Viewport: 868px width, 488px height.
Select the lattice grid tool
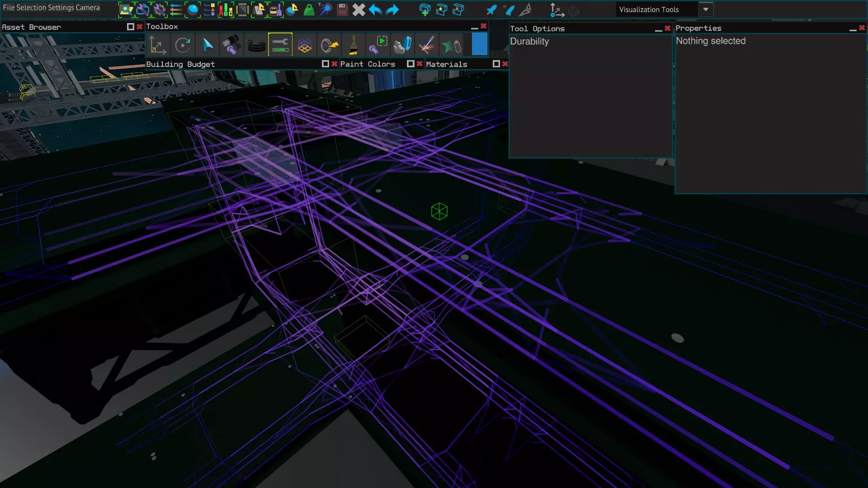[x=305, y=45]
